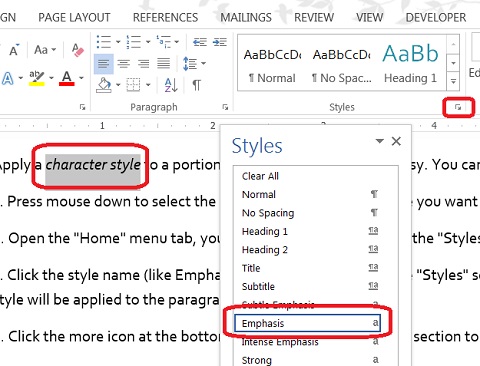480x366 pixels.
Task: Apply the red font color
Action: click(67, 78)
